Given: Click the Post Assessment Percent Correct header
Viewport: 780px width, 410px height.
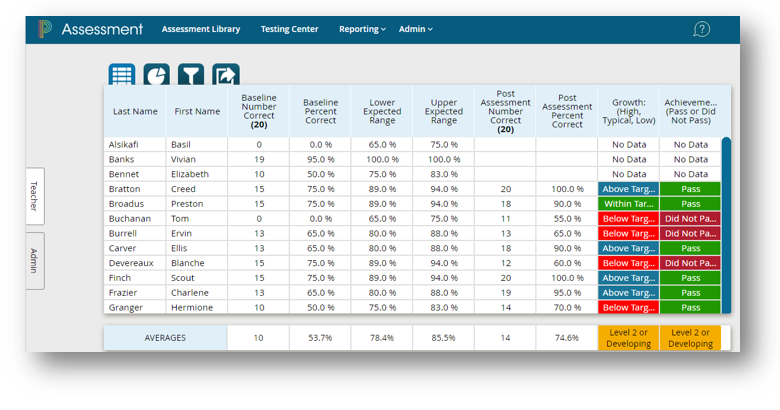Looking at the screenshot, I should [566, 111].
